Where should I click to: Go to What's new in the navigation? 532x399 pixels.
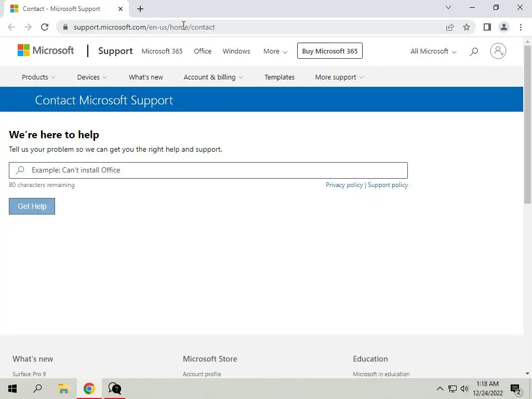click(146, 77)
